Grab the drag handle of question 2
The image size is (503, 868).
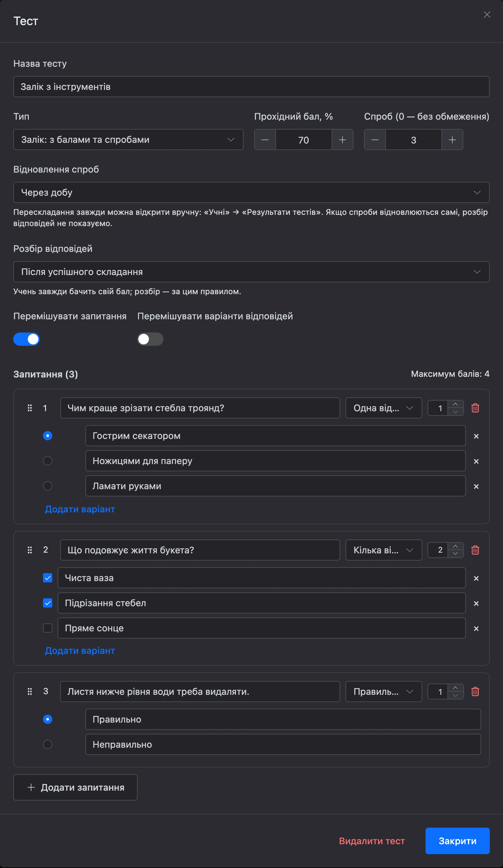(x=30, y=550)
